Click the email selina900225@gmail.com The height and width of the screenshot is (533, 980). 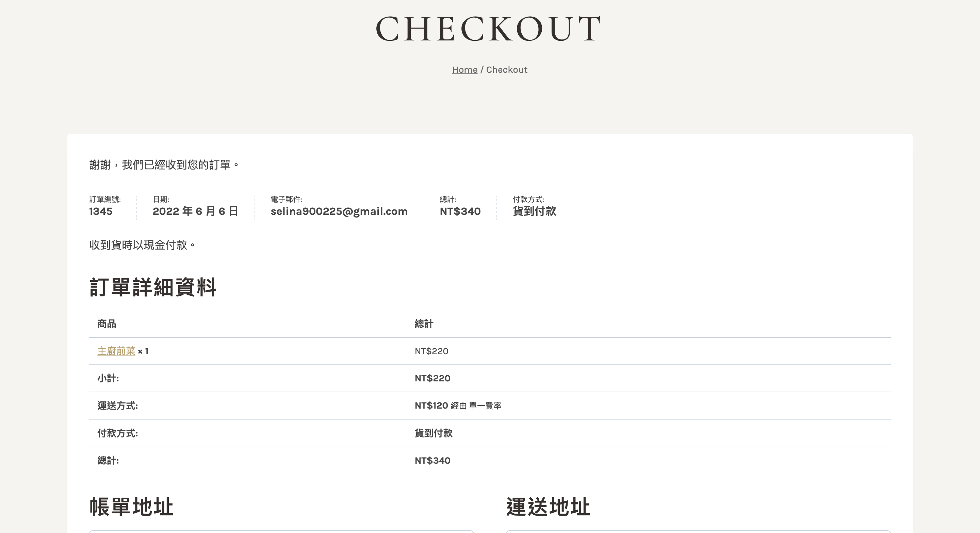339,211
